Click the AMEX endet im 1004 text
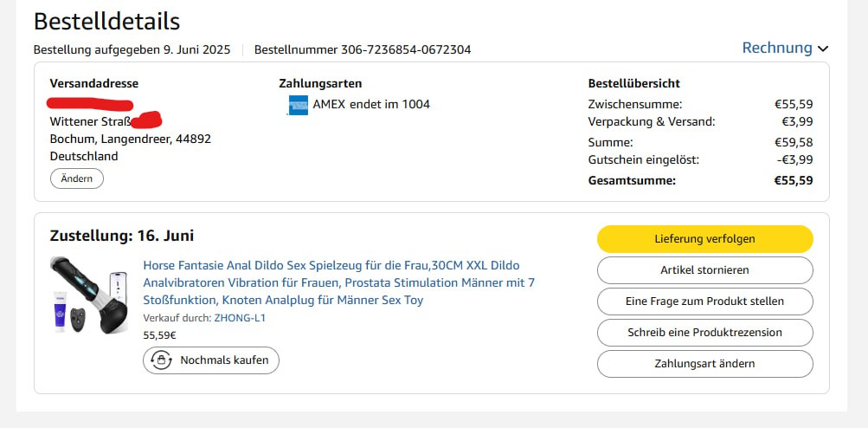Viewport: 868px width, 428px height. point(371,105)
